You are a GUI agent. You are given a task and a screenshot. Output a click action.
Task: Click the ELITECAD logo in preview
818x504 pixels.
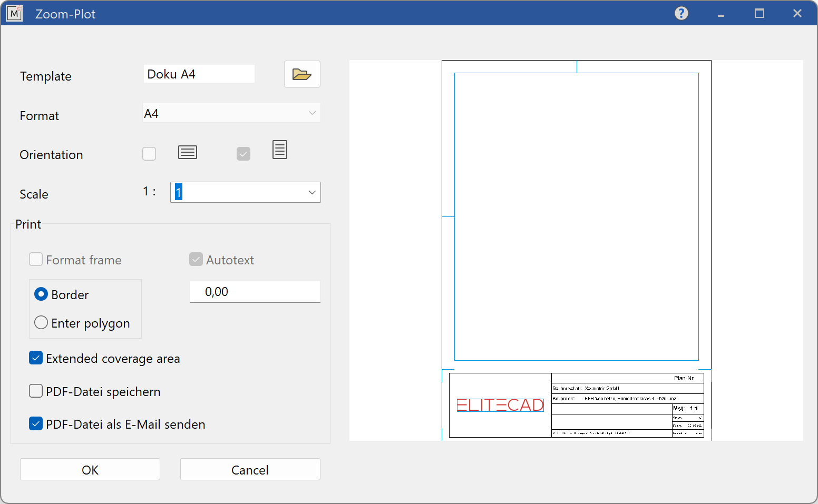[x=500, y=405]
